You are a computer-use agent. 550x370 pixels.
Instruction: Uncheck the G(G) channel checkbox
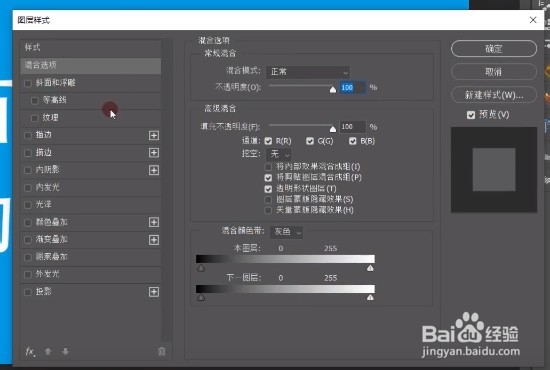[x=310, y=141]
